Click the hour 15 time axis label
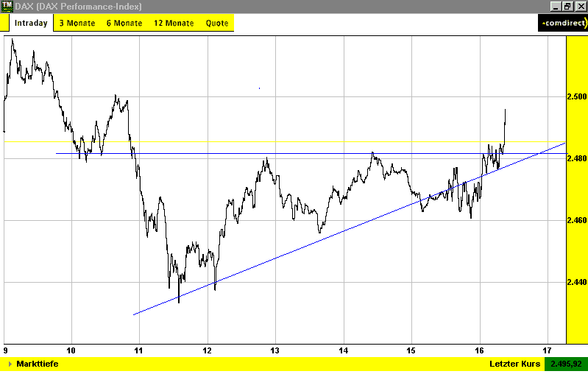 click(411, 350)
